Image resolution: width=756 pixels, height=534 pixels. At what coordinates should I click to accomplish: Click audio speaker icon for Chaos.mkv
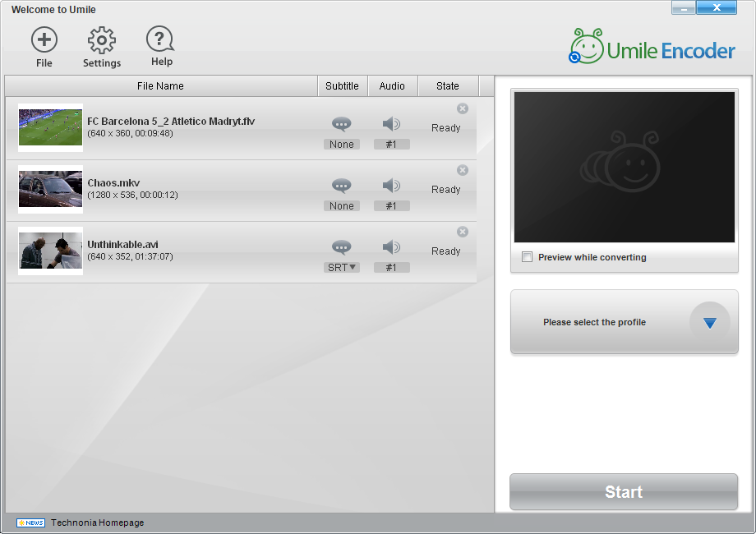click(391, 186)
